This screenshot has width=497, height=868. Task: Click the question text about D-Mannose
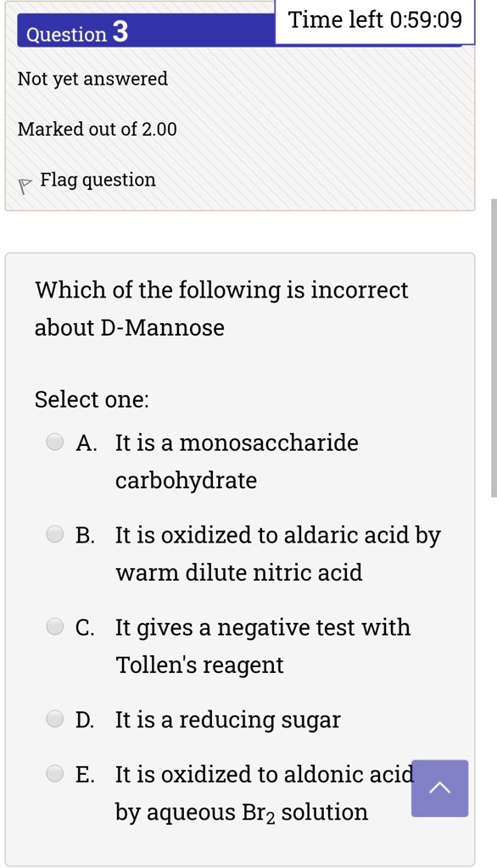(x=221, y=309)
